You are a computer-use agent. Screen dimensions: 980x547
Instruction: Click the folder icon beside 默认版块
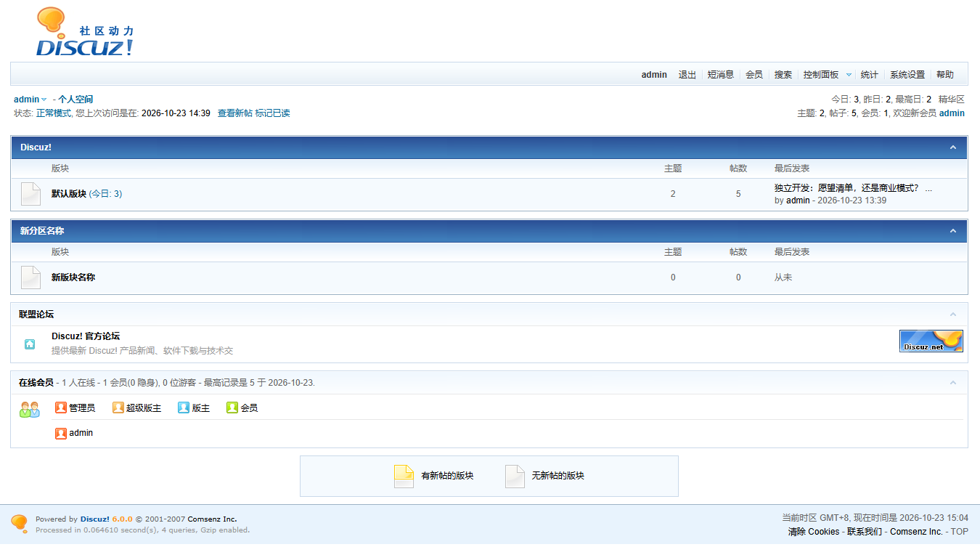(x=30, y=194)
